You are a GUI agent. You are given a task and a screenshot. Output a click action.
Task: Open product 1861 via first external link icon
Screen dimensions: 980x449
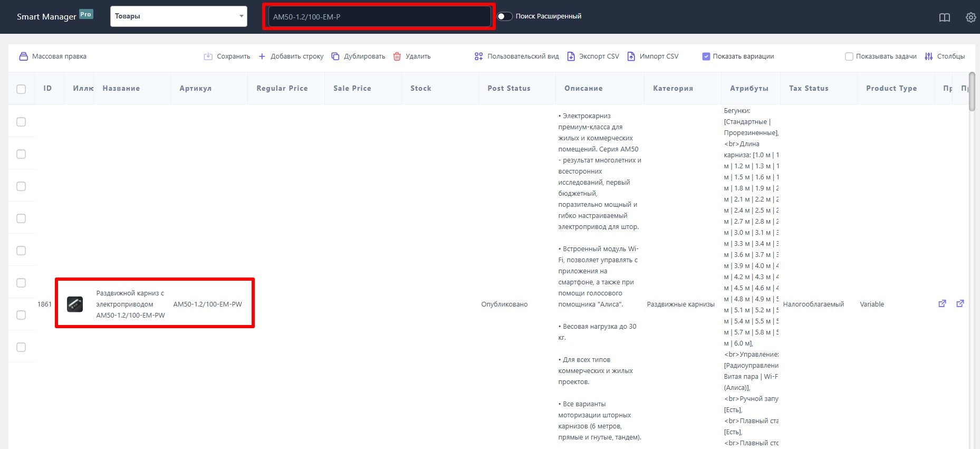942,303
